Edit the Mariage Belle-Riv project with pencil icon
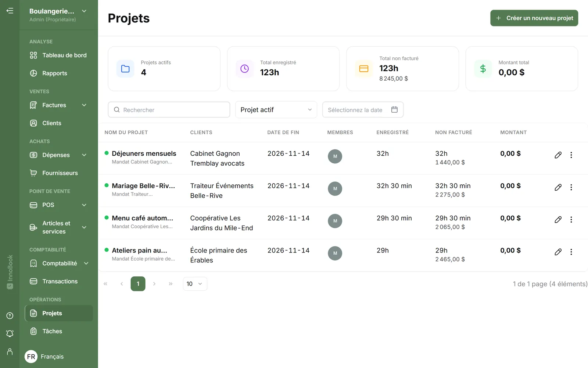588x368 pixels. click(558, 187)
